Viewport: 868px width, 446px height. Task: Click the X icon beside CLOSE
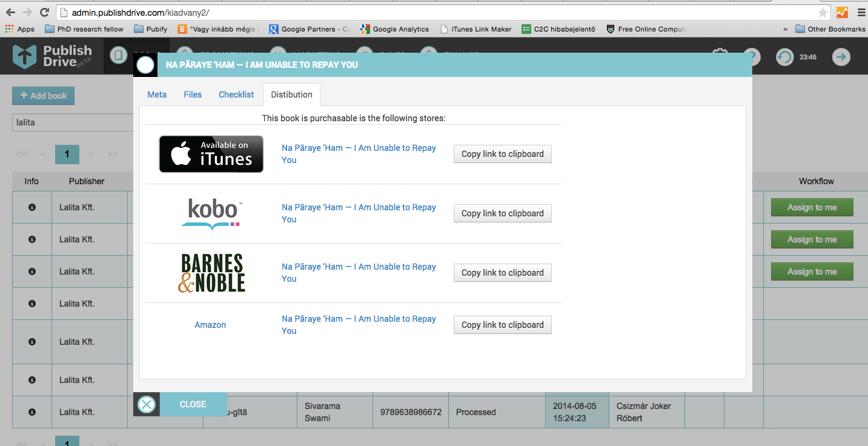point(147,404)
